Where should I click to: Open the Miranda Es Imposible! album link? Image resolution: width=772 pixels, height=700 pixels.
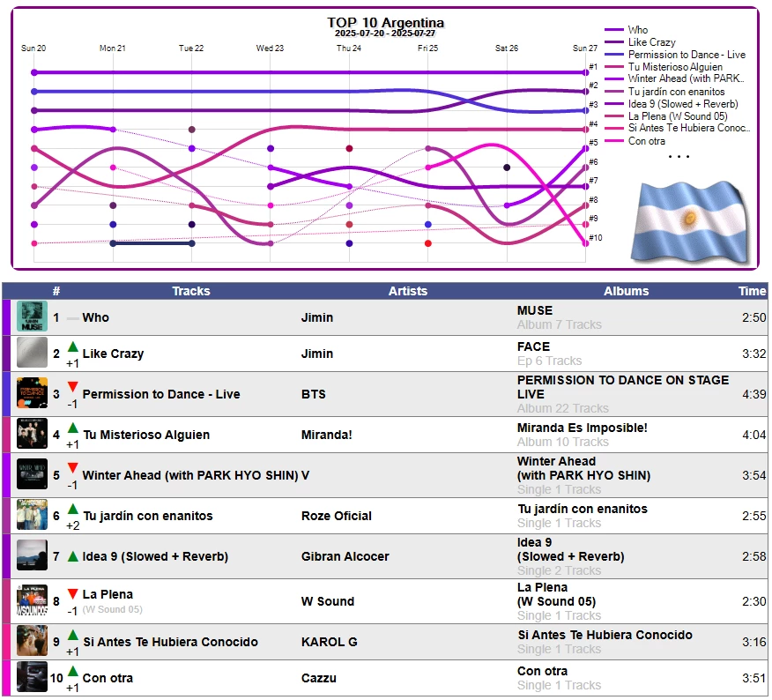pyautogui.click(x=582, y=428)
